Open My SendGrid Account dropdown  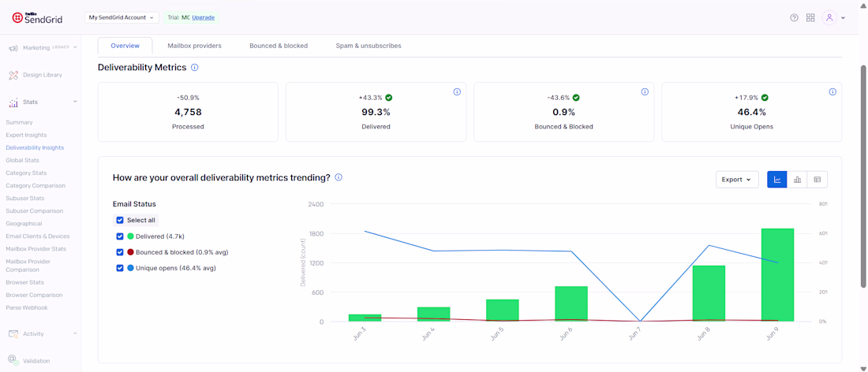(122, 17)
